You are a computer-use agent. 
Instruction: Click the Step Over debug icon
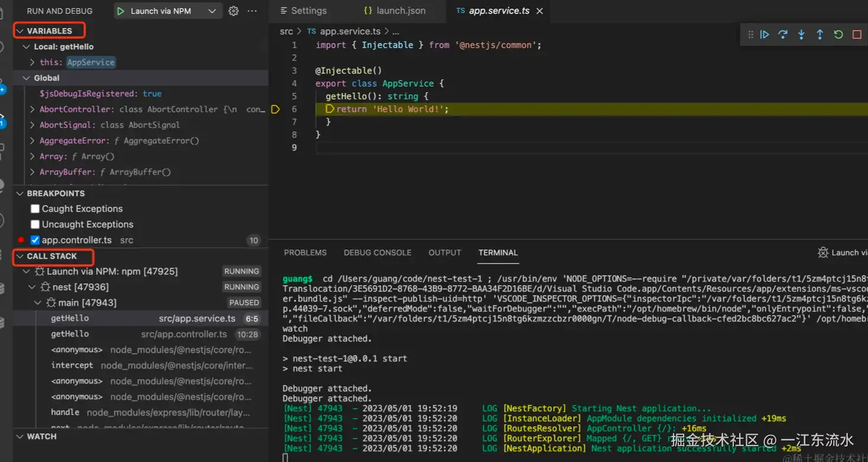tap(783, 35)
